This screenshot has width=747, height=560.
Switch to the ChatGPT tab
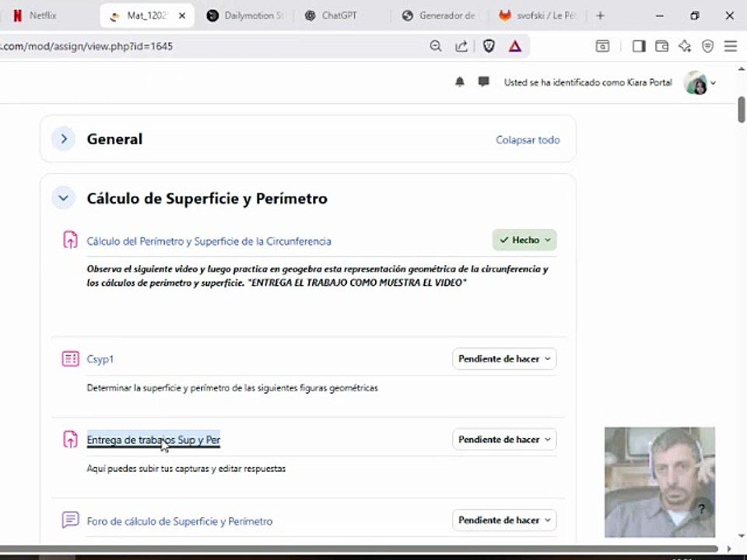coord(339,16)
